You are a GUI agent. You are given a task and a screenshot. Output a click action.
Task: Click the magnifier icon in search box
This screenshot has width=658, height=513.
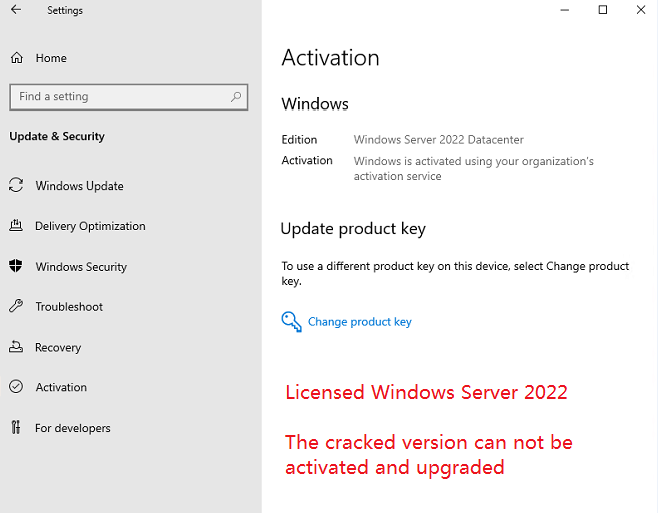tap(236, 97)
